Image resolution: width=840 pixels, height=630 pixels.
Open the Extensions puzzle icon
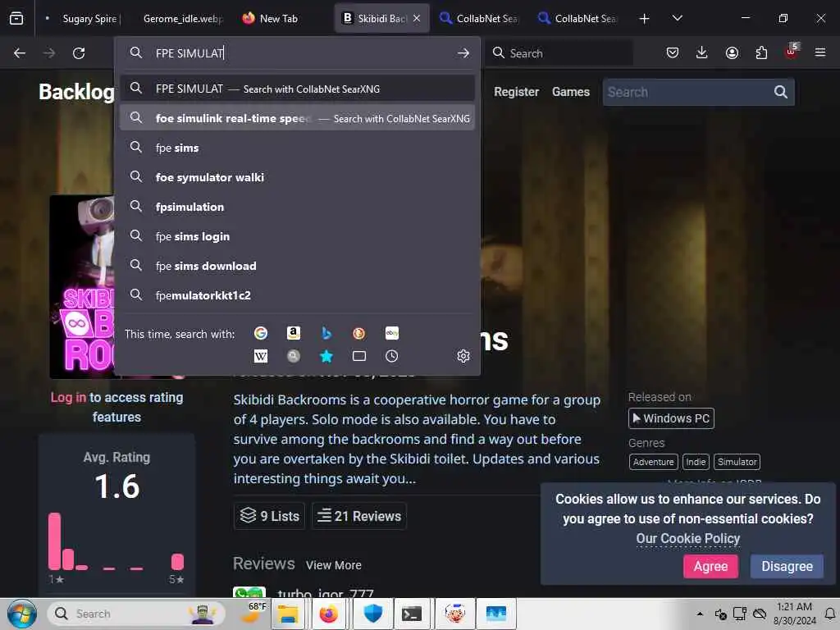(x=761, y=52)
